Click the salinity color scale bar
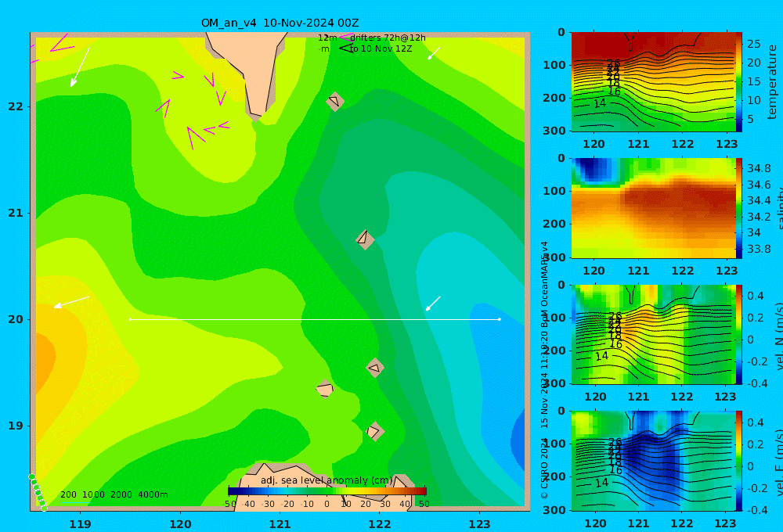 (739, 208)
